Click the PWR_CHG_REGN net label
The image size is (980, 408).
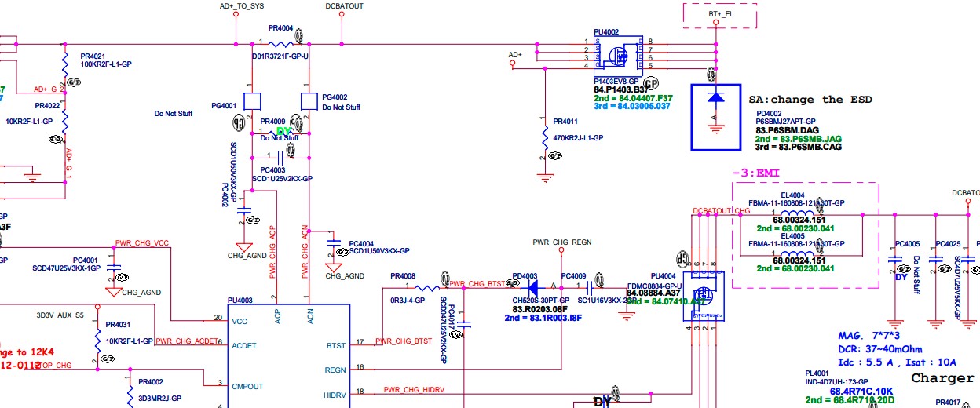click(x=562, y=242)
